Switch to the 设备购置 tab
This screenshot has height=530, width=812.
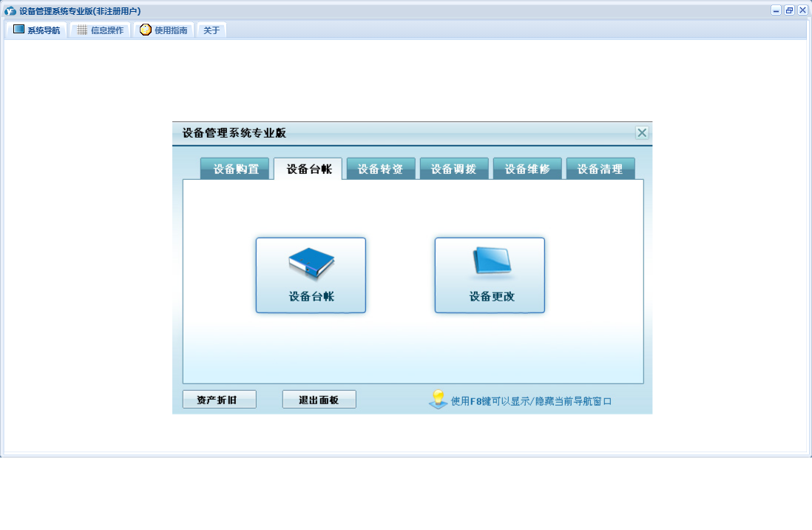point(236,170)
